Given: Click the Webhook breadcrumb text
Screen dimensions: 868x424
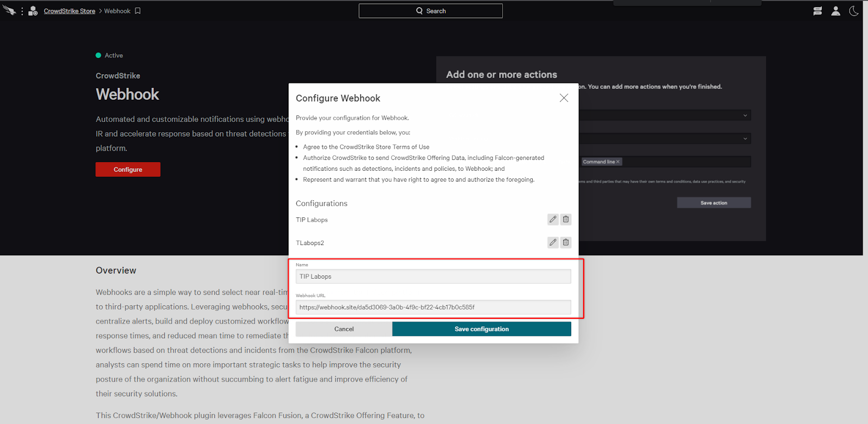Looking at the screenshot, I should coord(117,11).
